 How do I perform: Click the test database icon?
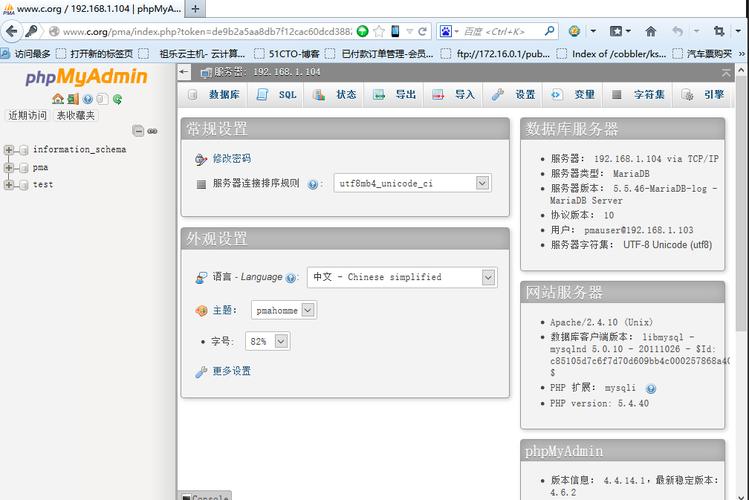tap(24, 185)
